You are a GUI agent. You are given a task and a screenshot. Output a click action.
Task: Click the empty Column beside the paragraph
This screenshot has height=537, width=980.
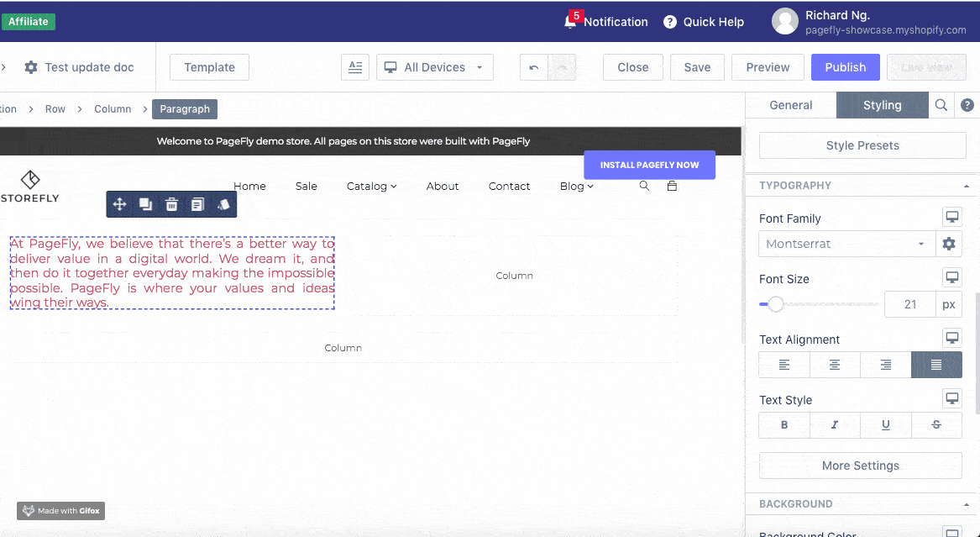click(x=514, y=276)
